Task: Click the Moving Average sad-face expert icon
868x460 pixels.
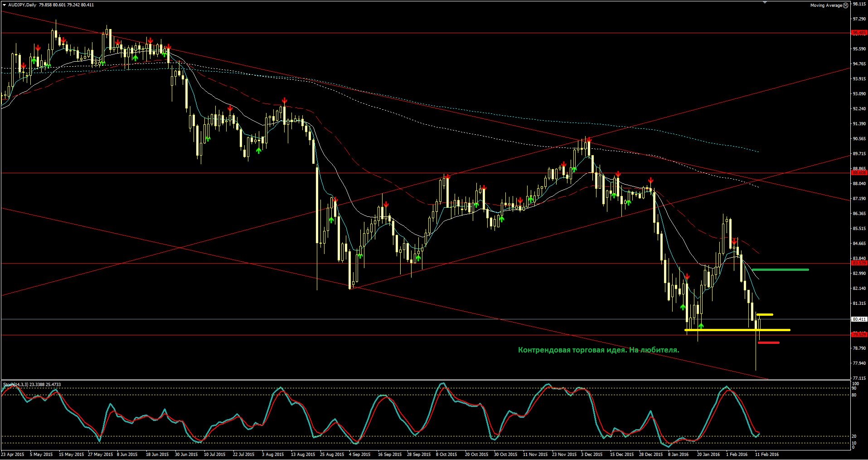Action: (845, 5)
